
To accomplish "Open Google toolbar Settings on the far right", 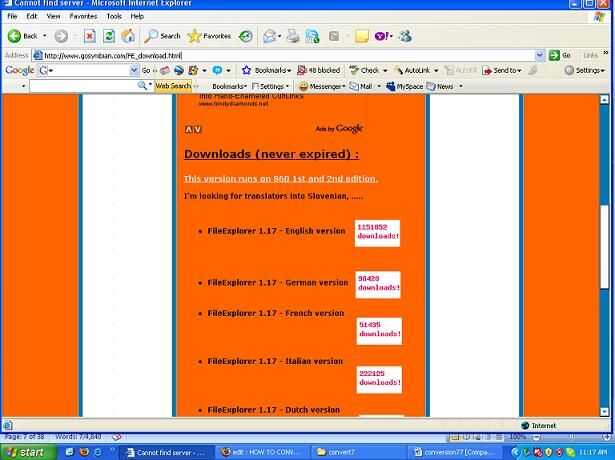I will (x=584, y=71).
